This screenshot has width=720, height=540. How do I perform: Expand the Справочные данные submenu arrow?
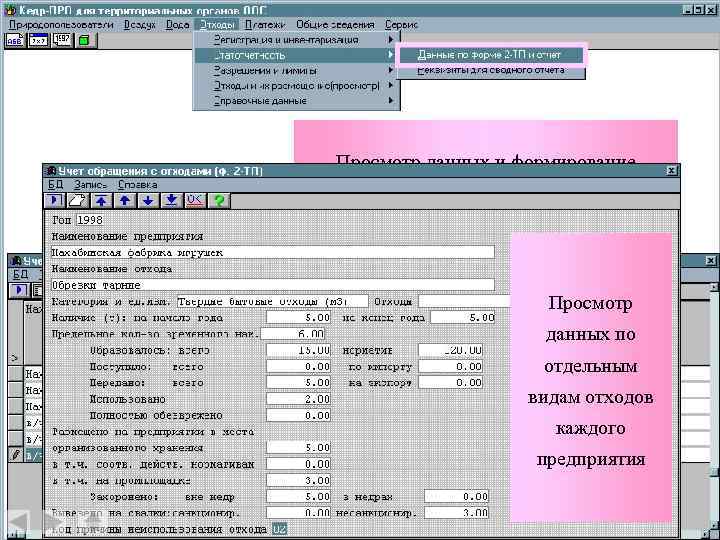point(391,101)
